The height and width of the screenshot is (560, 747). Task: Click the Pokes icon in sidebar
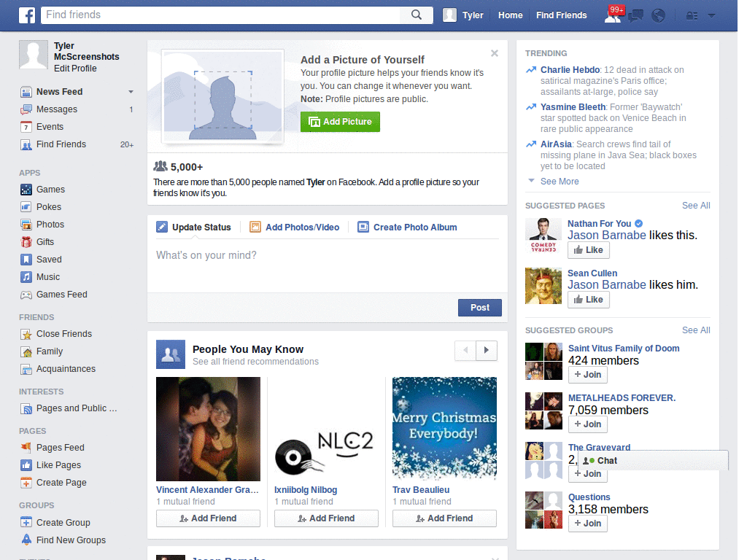point(26,207)
